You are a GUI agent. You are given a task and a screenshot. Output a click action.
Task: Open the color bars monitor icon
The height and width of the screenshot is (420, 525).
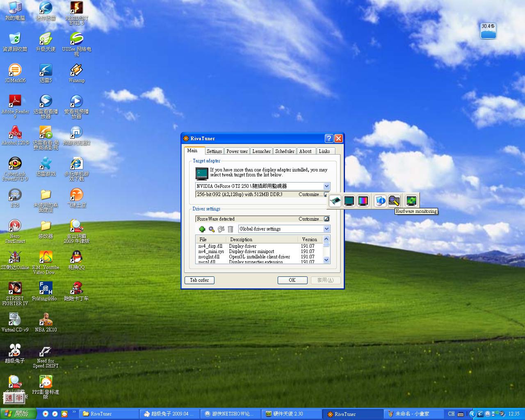(x=363, y=201)
